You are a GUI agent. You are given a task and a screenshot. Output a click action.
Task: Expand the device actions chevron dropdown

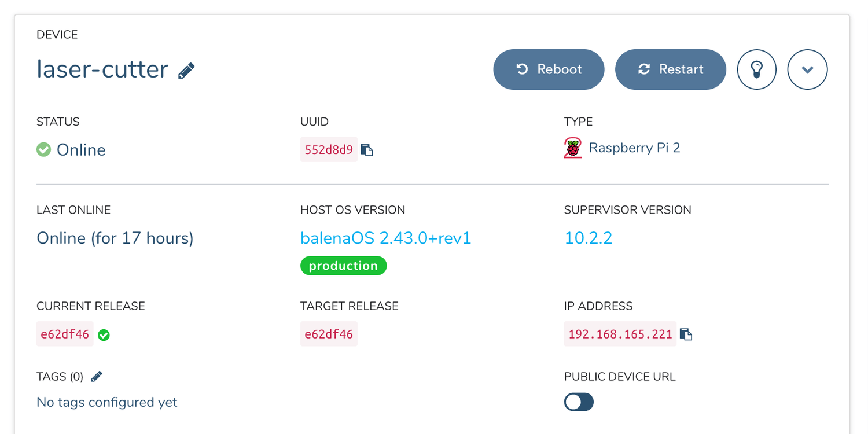point(808,69)
